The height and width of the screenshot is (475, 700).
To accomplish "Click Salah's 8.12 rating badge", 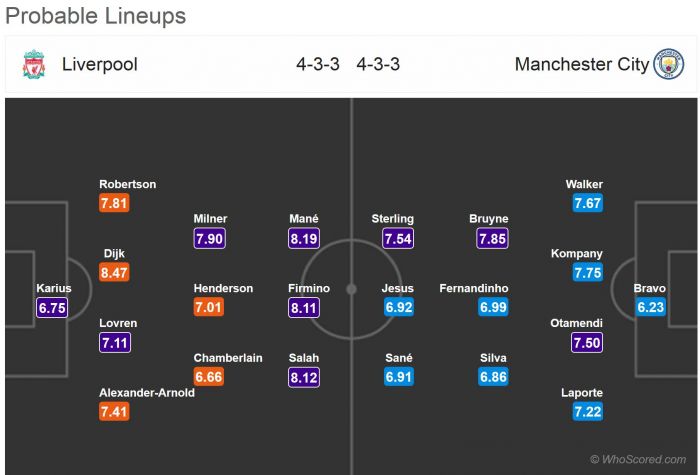I will click(x=303, y=377).
